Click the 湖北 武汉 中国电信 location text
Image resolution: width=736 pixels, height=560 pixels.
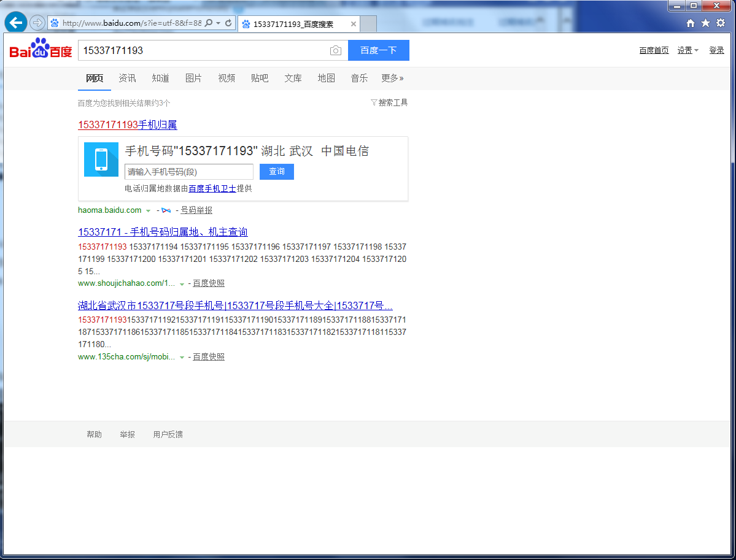tap(315, 151)
